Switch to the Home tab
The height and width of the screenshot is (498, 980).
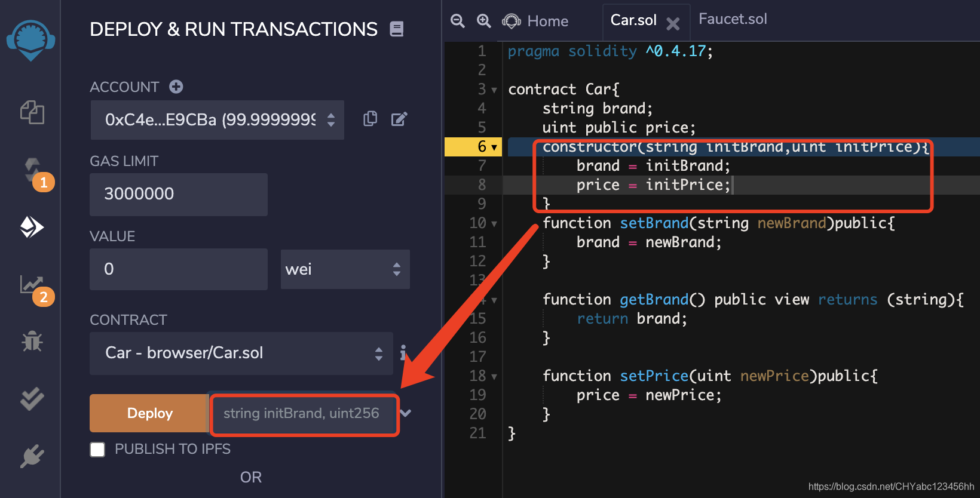coord(535,21)
